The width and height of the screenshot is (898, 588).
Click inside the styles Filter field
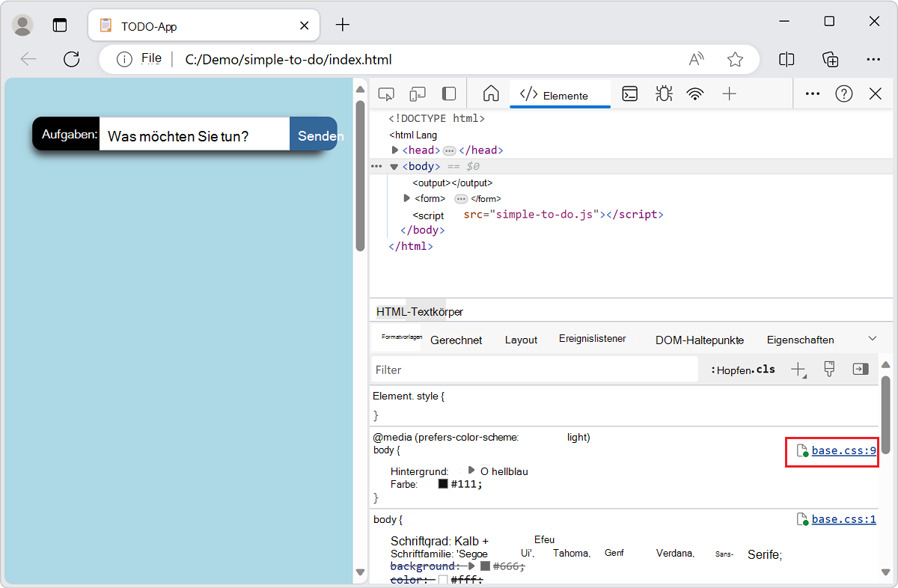click(x=524, y=369)
